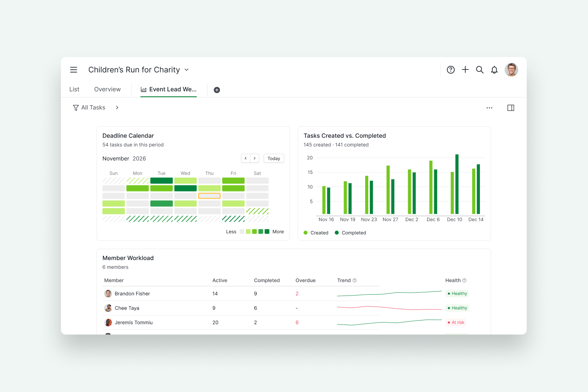Click the plus icon to create new
The width and height of the screenshot is (588, 392).
pos(465,70)
